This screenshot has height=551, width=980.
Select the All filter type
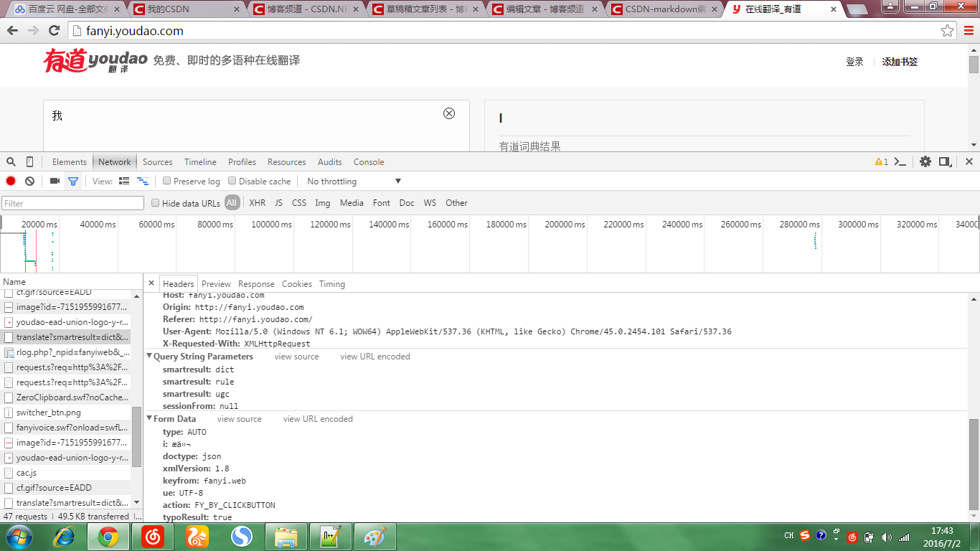click(232, 203)
